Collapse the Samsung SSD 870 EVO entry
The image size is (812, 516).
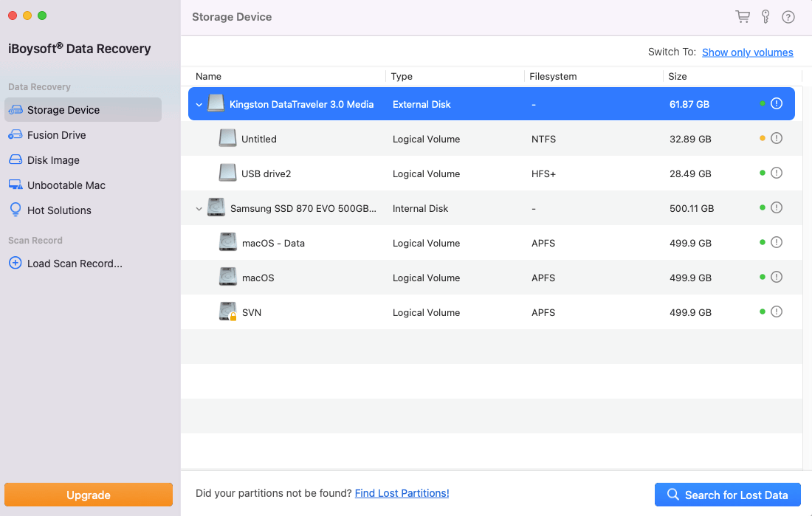(x=199, y=208)
